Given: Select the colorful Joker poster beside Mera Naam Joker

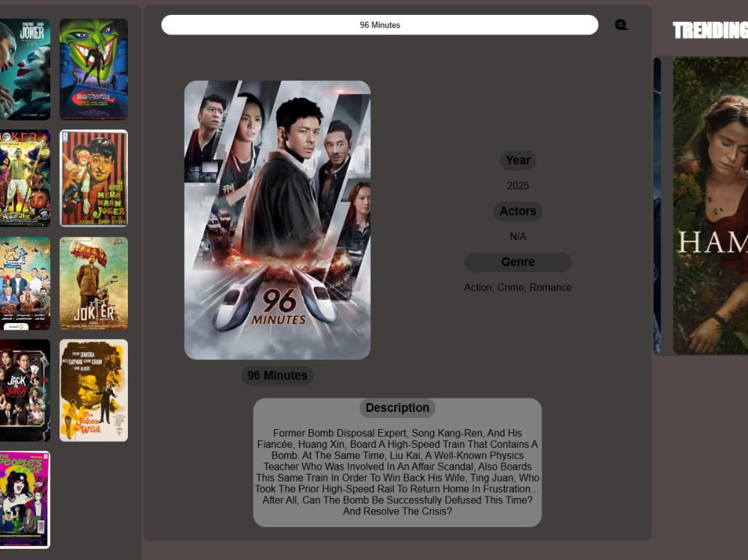Looking at the screenshot, I should 25,178.
